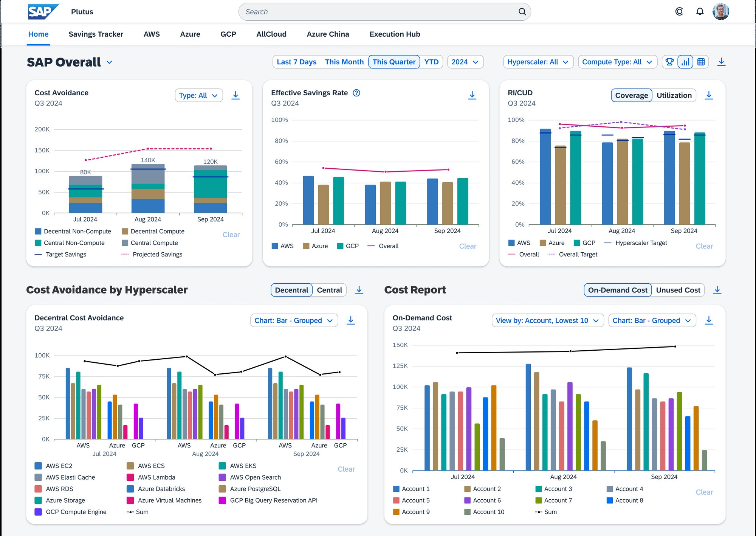
Task: Click the Aug 2024 140K stacked bar
Action: 148,188
